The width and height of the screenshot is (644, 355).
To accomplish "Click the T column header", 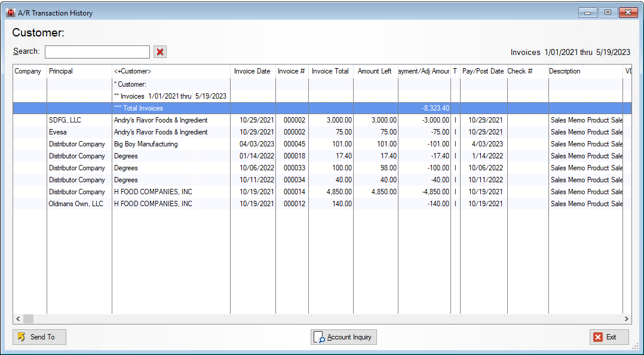I will tap(455, 71).
